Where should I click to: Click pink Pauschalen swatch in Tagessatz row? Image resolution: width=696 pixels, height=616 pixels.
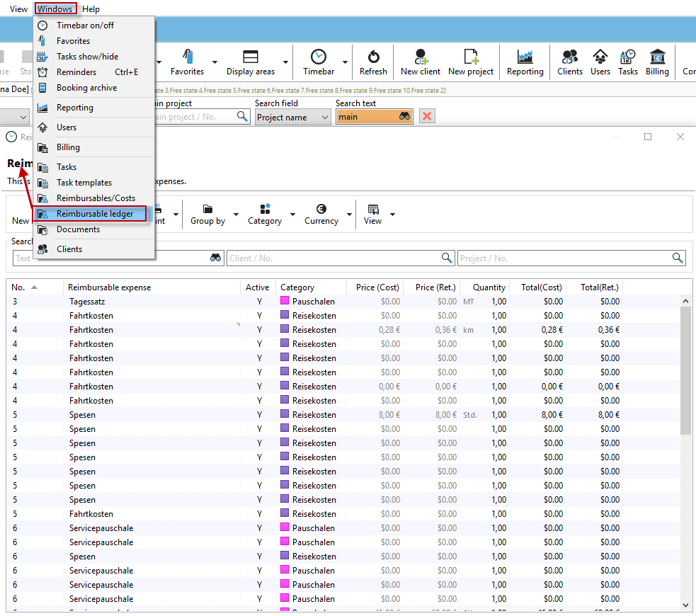click(285, 302)
